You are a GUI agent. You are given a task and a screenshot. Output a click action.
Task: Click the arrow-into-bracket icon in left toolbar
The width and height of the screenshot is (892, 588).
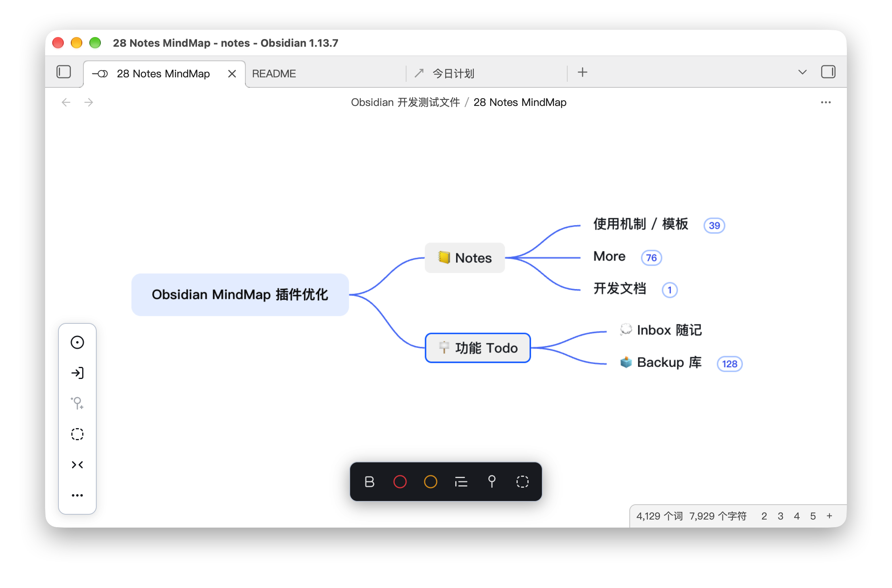[77, 373]
